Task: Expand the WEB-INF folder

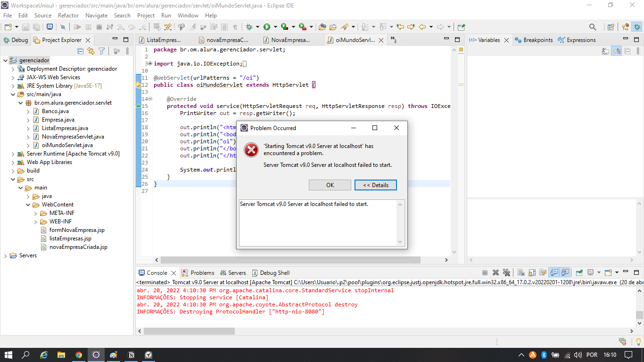Action: pos(36,222)
